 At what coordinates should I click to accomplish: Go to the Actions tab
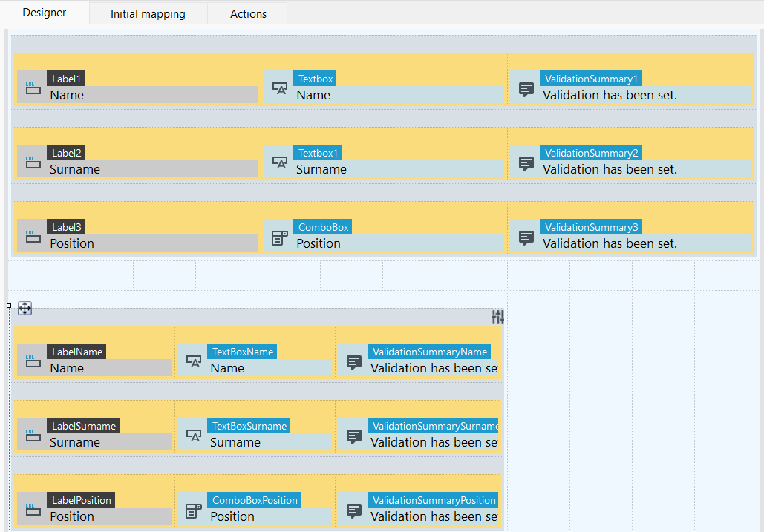pos(249,14)
